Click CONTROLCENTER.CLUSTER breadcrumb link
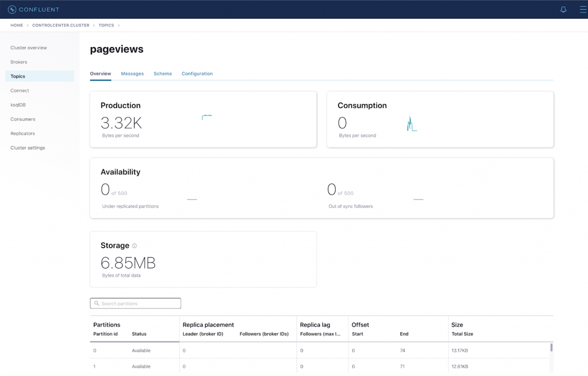Image resolution: width=588 pixels, height=376 pixels. [60, 25]
